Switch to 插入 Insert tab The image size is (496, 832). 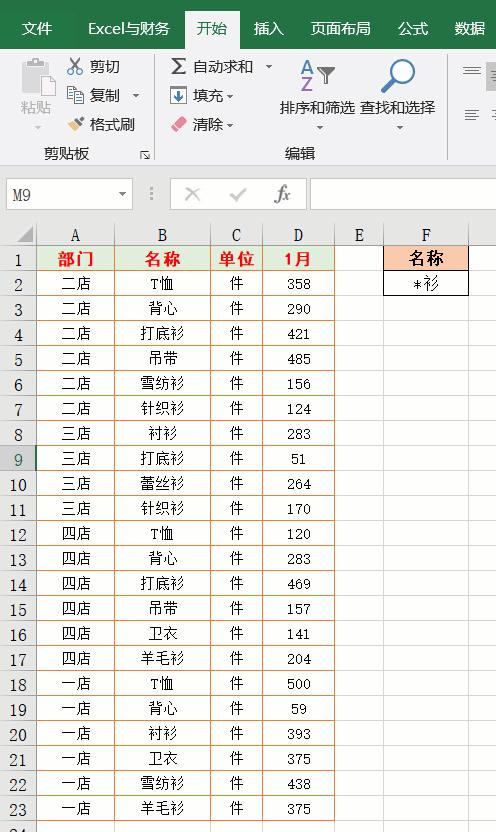[x=268, y=28]
